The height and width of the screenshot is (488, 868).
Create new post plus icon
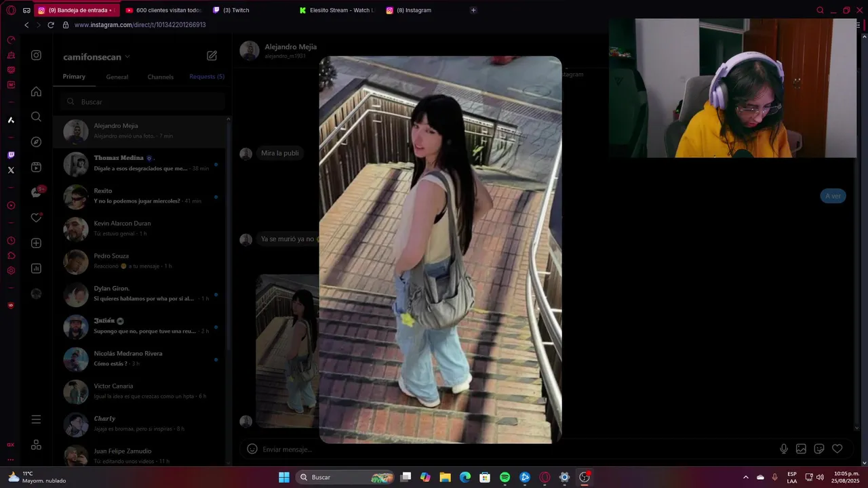(x=37, y=243)
